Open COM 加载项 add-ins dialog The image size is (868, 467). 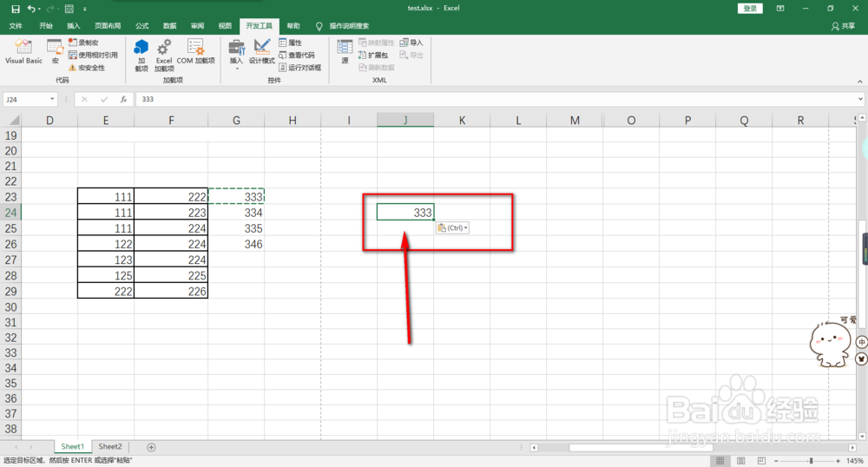point(195,52)
